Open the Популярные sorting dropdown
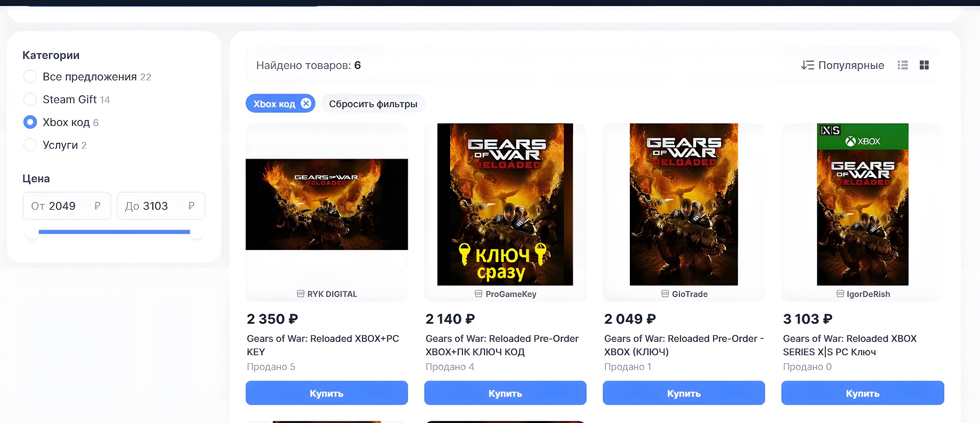This screenshot has height=423, width=980. point(842,65)
